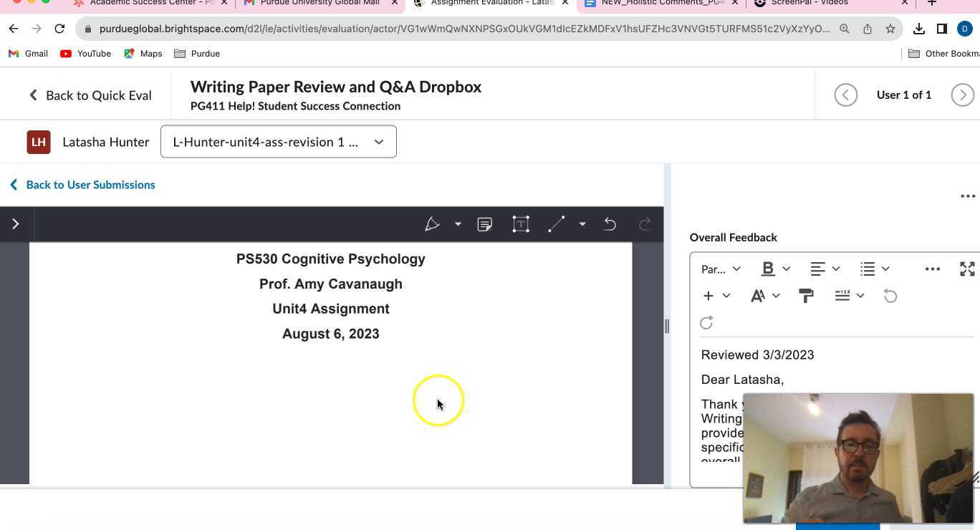This screenshot has height=530, width=980.
Task: Switch to the ScreenPal Videos tab
Action: pos(809,3)
